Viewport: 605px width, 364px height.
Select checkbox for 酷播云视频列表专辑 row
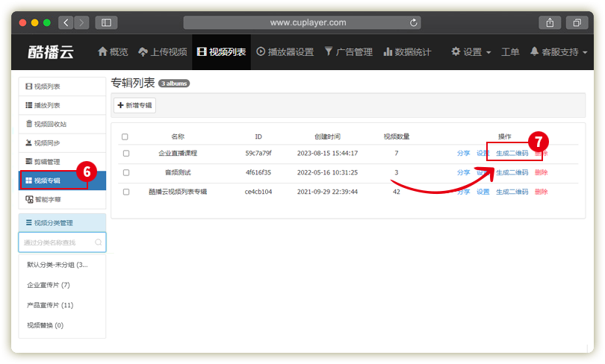click(x=126, y=192)
